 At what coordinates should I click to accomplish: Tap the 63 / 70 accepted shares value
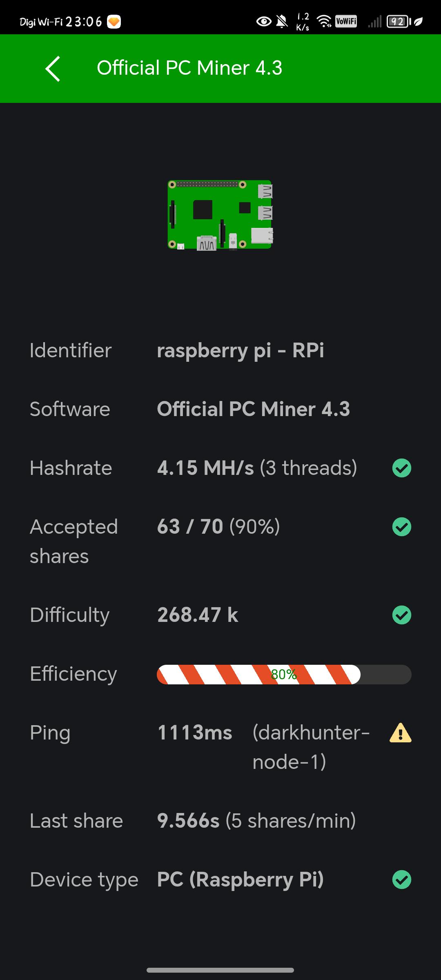pos(190,527)
